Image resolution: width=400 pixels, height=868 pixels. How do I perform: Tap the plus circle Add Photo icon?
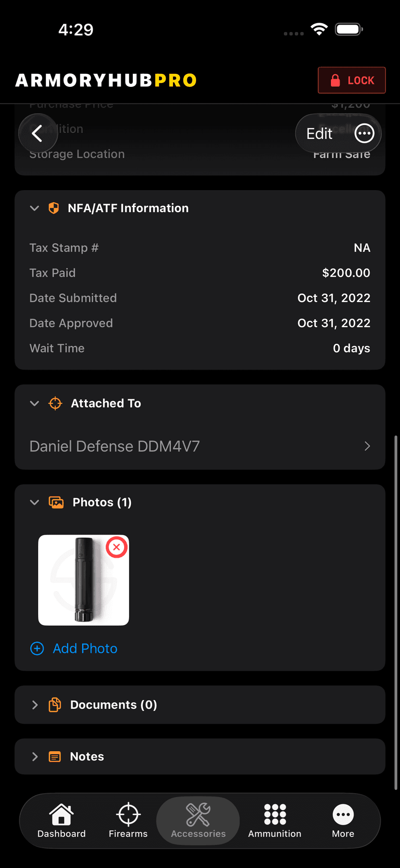point(37,648)
